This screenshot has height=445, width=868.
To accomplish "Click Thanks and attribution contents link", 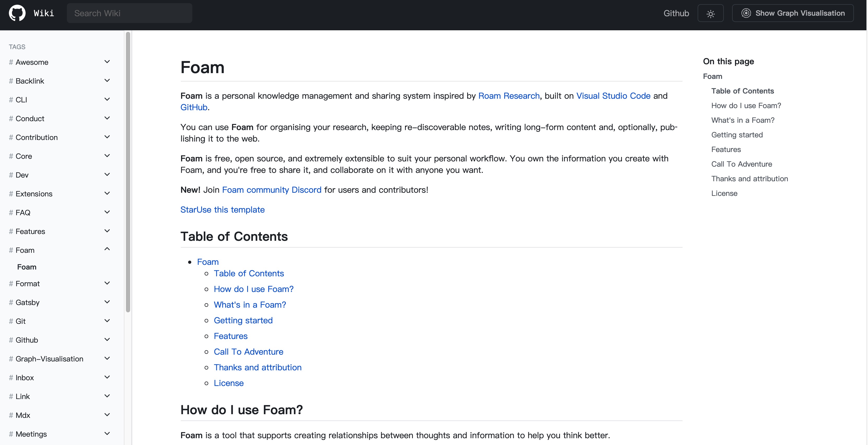I will pos(257,367).
